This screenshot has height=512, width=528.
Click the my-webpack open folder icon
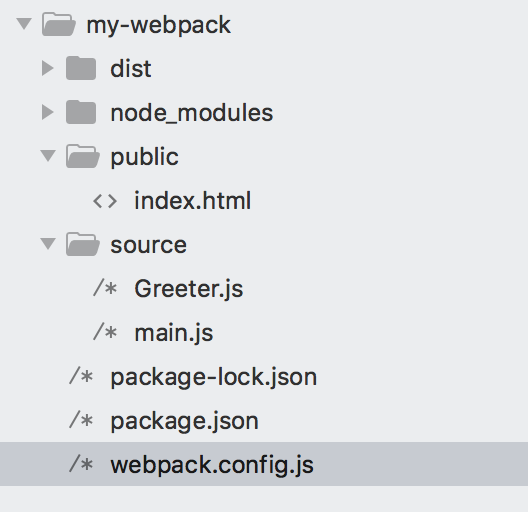click(59, 24)
